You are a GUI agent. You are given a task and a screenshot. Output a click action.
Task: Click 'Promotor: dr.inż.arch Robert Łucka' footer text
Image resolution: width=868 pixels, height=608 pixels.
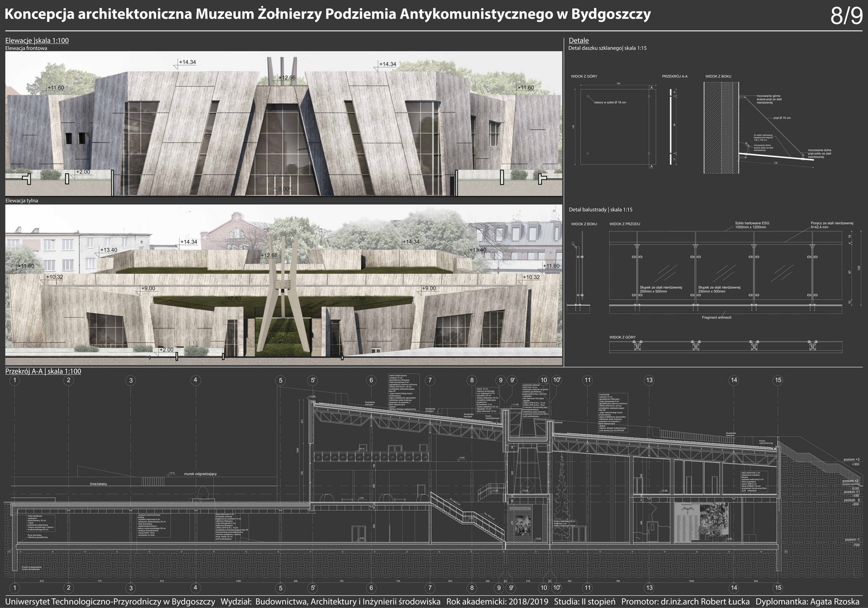(x=685, y=601)
